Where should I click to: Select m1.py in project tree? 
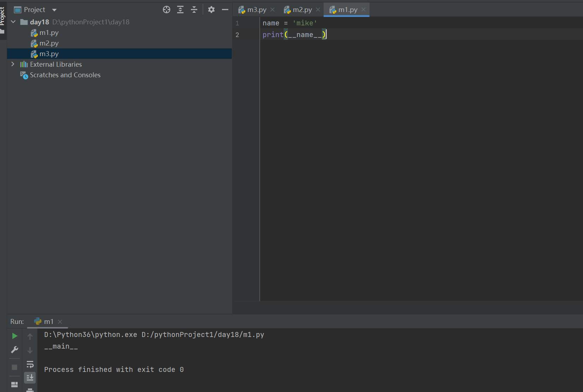pyautogui.click(x=49, y=32)
